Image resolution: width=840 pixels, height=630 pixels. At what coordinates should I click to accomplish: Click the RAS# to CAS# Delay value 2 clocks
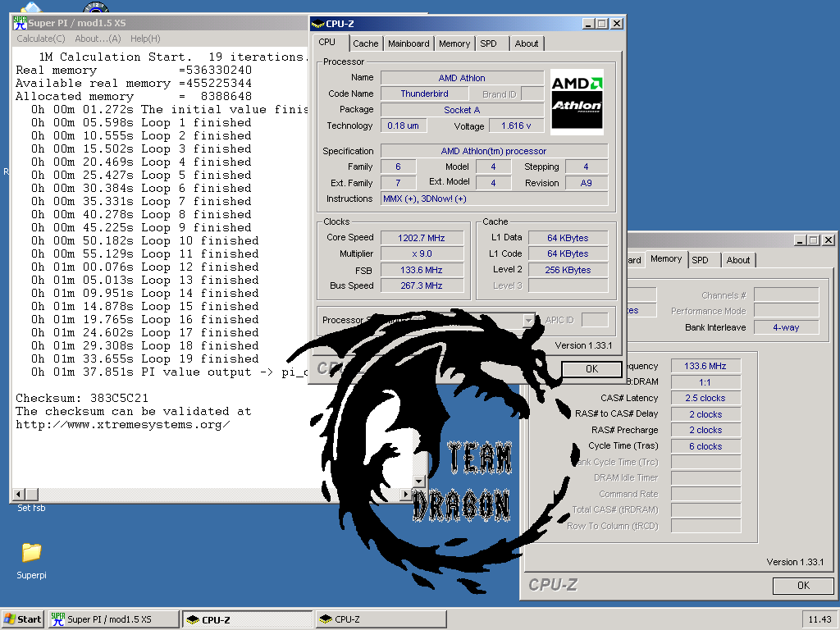(705, 414)
